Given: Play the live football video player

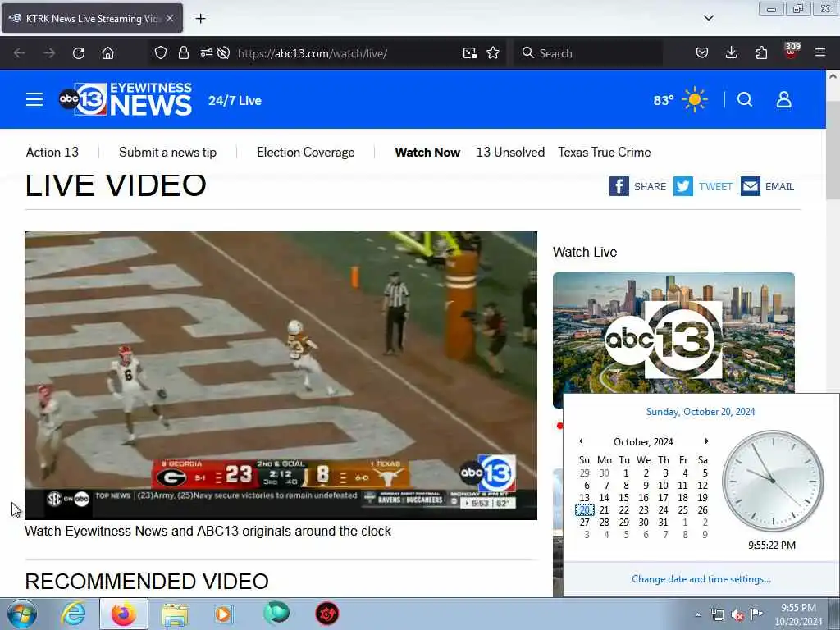Looking at the screenshot, I should pyautogui.click(x=281, y=375).
